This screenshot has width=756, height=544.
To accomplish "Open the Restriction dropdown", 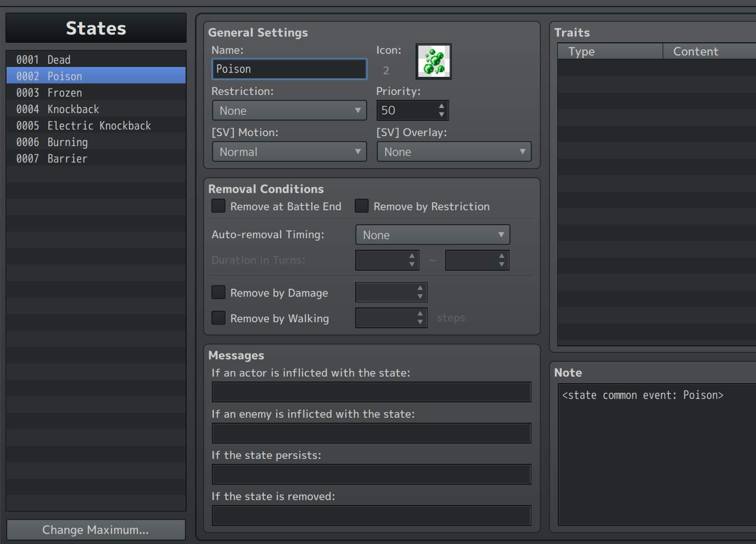I will coord(289,110).
